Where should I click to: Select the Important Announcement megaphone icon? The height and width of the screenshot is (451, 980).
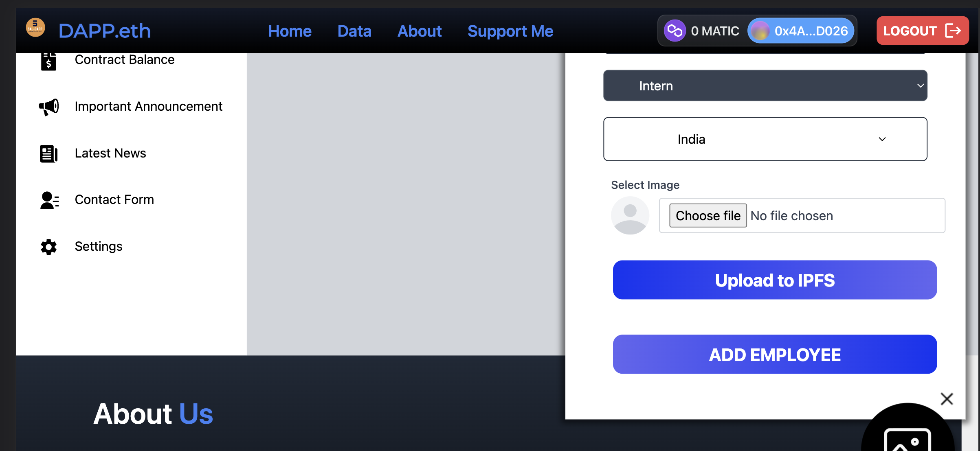click(x=48, y=107)
